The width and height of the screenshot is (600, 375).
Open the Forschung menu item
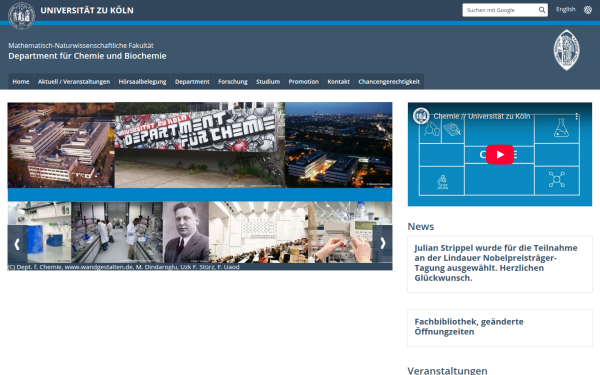233,82
